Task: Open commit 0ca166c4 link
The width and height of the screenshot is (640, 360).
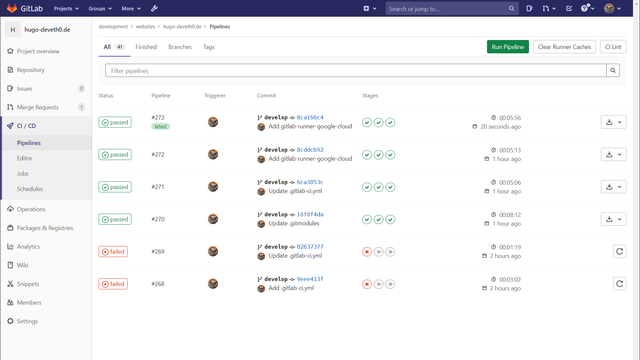Action: coord(310,118)
